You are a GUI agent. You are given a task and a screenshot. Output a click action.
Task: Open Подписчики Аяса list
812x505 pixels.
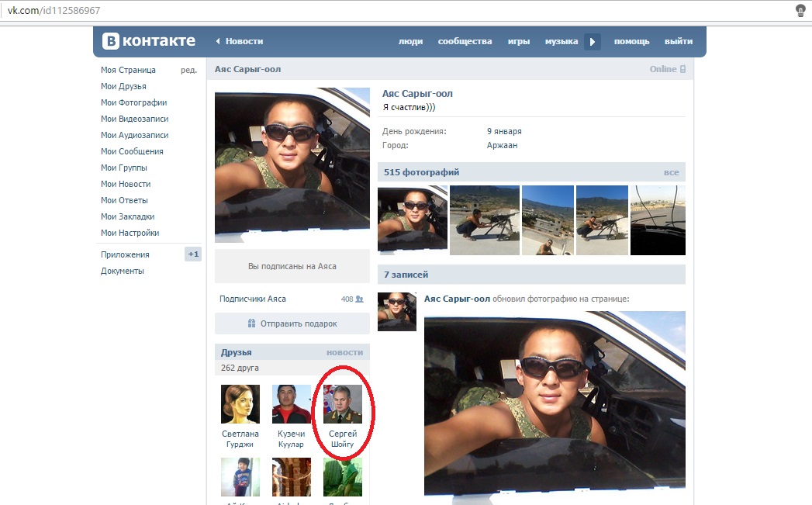coord(252,299)
